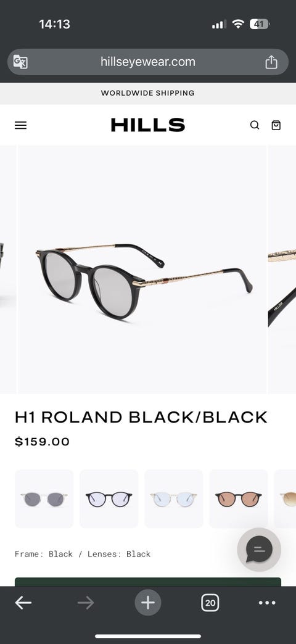Open the hamburger navigation menu
Viewport: 296px width, 644px height.
20,125
